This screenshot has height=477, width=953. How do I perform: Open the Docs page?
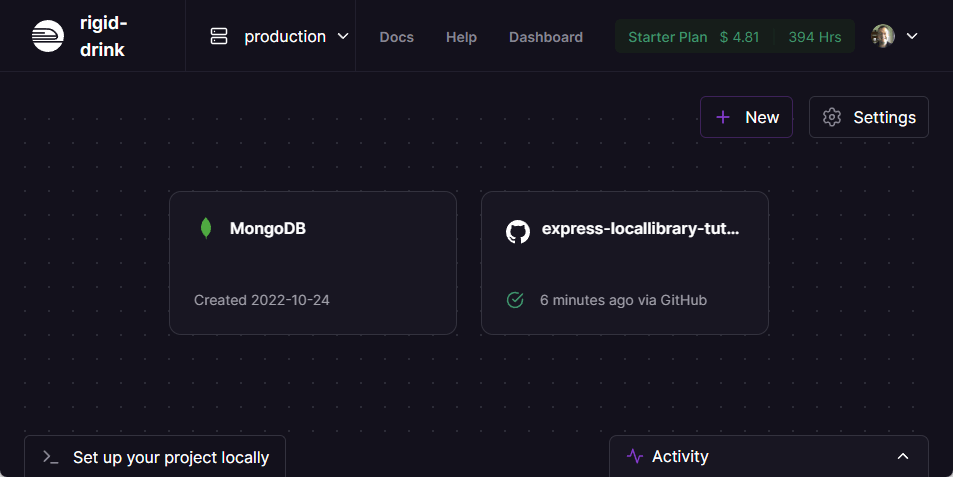pyautogui.click(x=396, y=37)
